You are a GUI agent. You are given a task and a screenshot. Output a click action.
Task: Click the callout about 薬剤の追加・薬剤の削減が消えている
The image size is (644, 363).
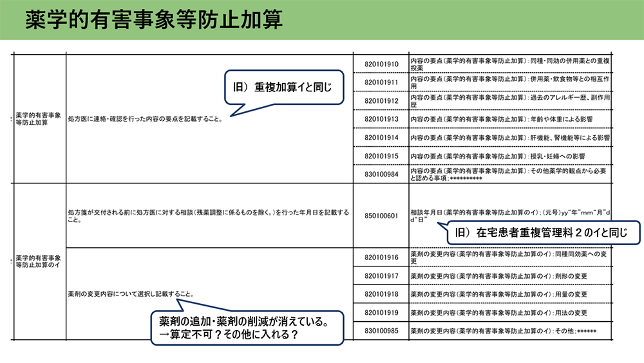(247, 328)
